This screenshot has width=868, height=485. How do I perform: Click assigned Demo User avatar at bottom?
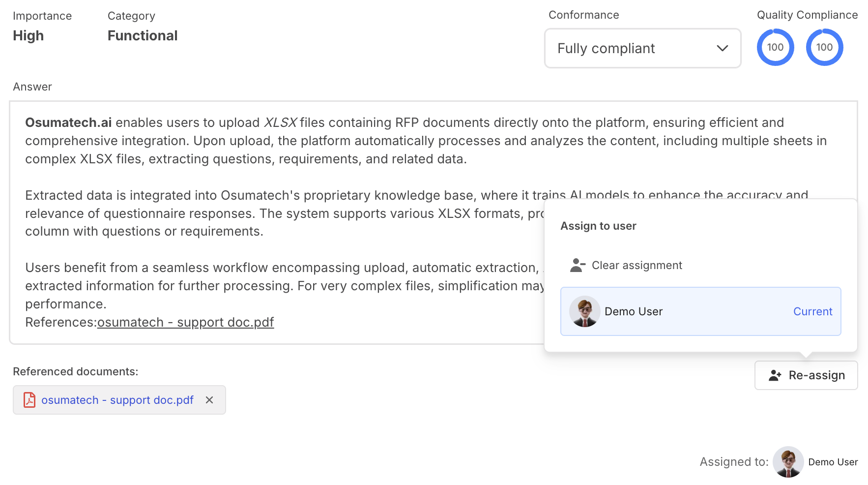coord(788,462)
